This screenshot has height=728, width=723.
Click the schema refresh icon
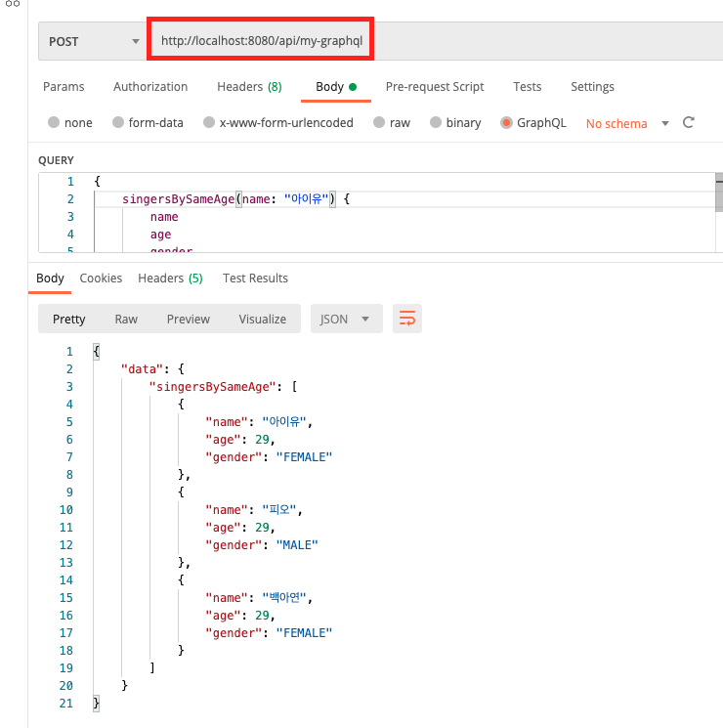pyautogui.click(x=689, y=122)
